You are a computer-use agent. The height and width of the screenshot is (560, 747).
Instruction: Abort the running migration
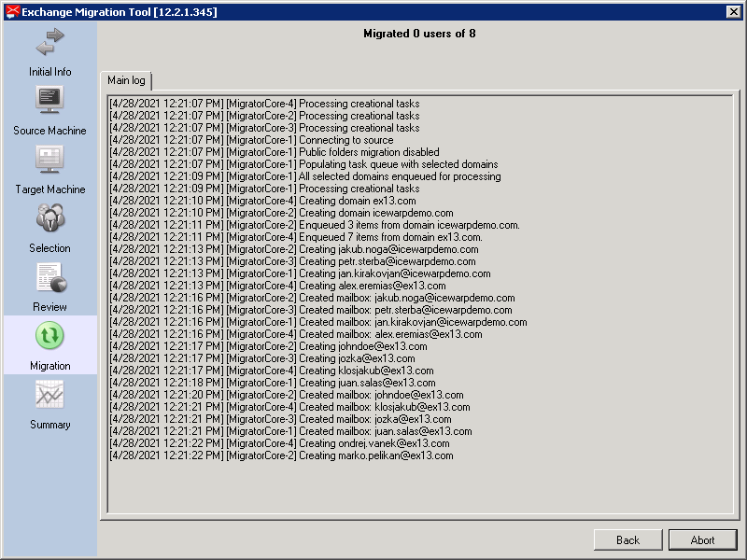coord(703,540)
